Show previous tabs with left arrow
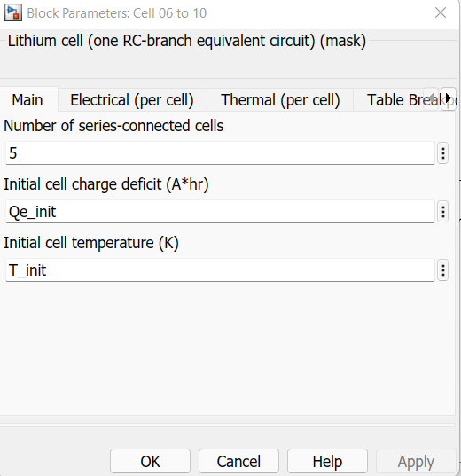This screenshot has width=461, height=476. pyautogui.click(x=432, y=98)
